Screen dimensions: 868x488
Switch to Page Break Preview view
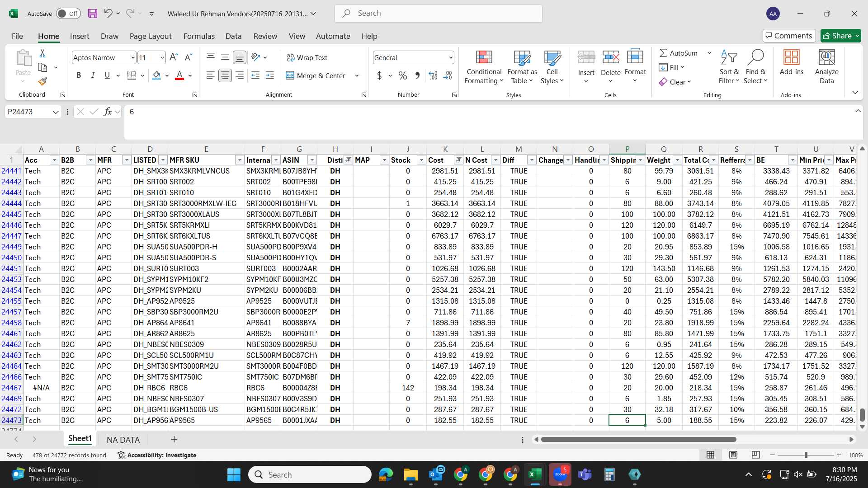click(755, 455)
